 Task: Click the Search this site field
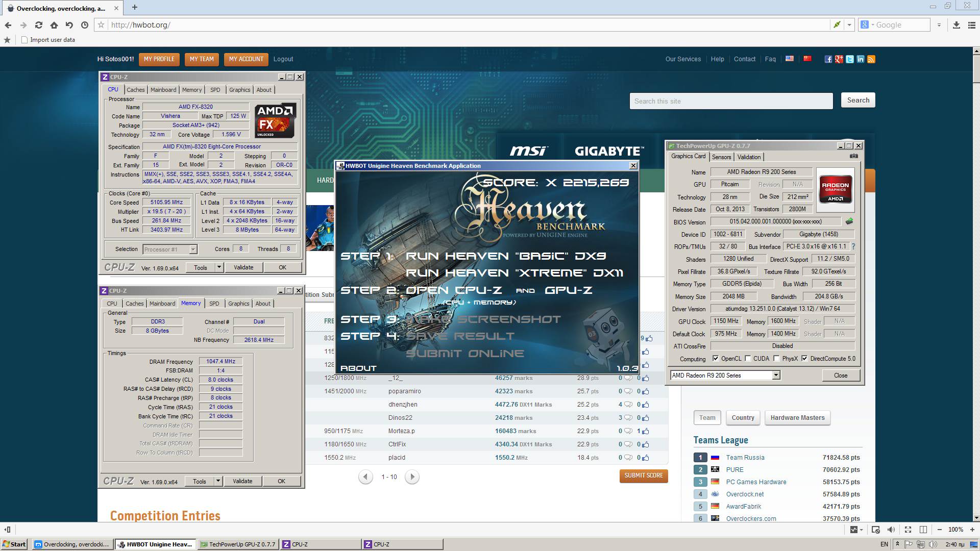coord(731,101)
